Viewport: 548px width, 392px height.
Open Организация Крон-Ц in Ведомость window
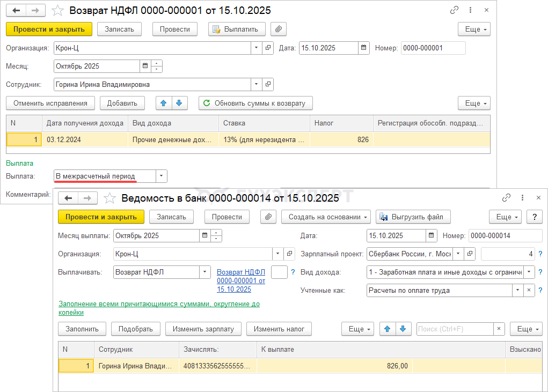click(289, 254)
